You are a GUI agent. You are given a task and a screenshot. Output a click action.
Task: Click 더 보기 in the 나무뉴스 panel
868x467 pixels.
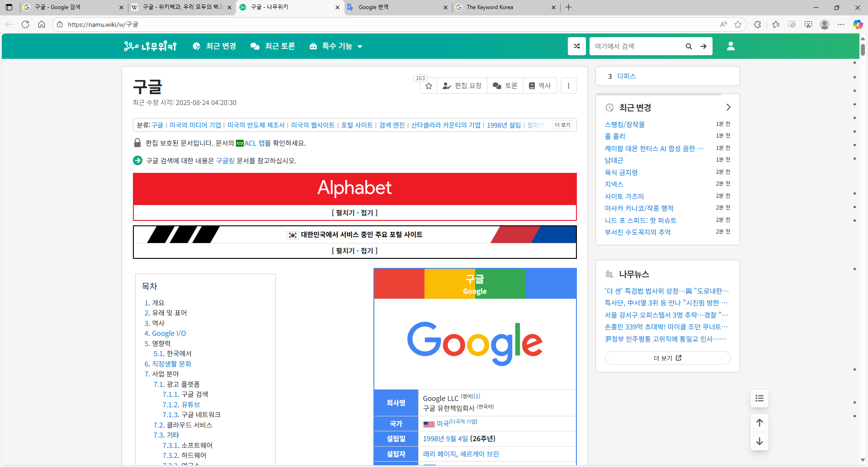[x=668, y=358]
